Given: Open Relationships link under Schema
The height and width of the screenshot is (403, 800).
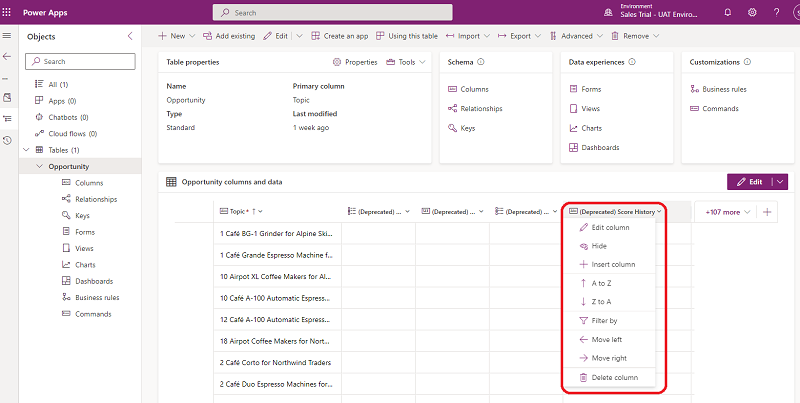Looking at the screenshot, I should point(475,108).
